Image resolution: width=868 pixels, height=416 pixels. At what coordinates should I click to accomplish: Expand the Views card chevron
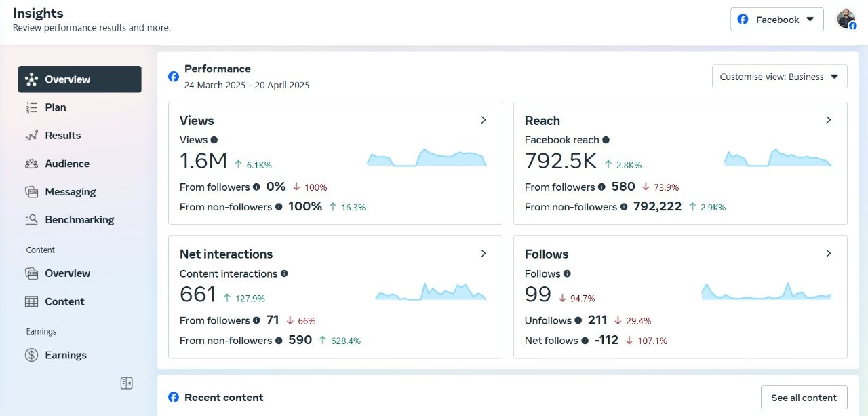point(484,120)
